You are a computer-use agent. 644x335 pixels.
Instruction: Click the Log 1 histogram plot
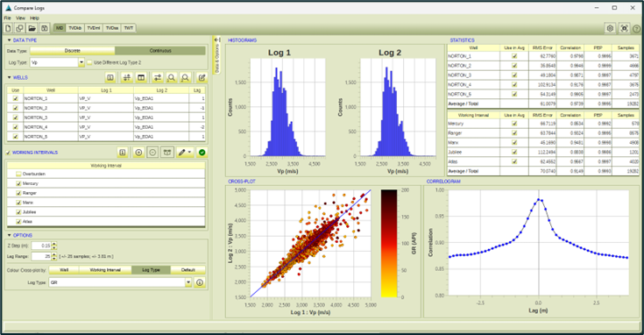pos(287,107)
